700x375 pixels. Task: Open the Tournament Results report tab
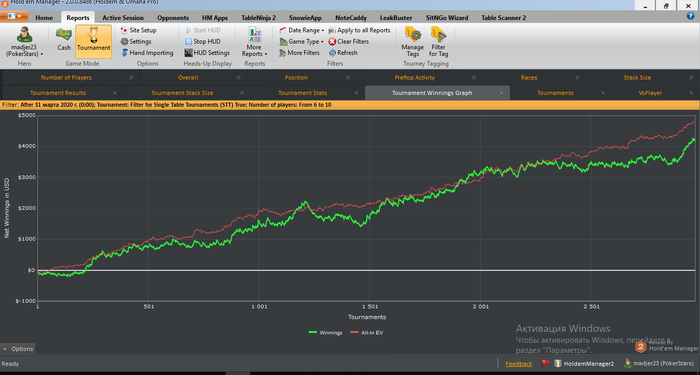58,93
